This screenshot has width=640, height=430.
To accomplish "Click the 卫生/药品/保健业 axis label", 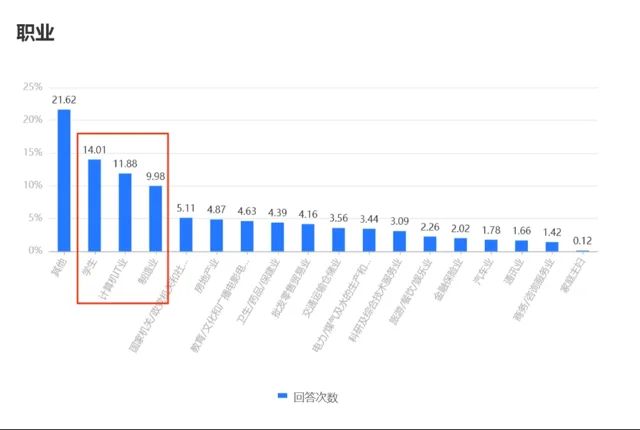I will coord(258,291).
